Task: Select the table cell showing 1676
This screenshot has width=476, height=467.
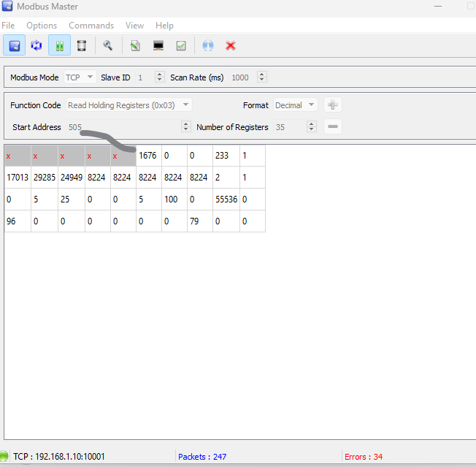Action: pyautogui.click(x=149, y=156)
